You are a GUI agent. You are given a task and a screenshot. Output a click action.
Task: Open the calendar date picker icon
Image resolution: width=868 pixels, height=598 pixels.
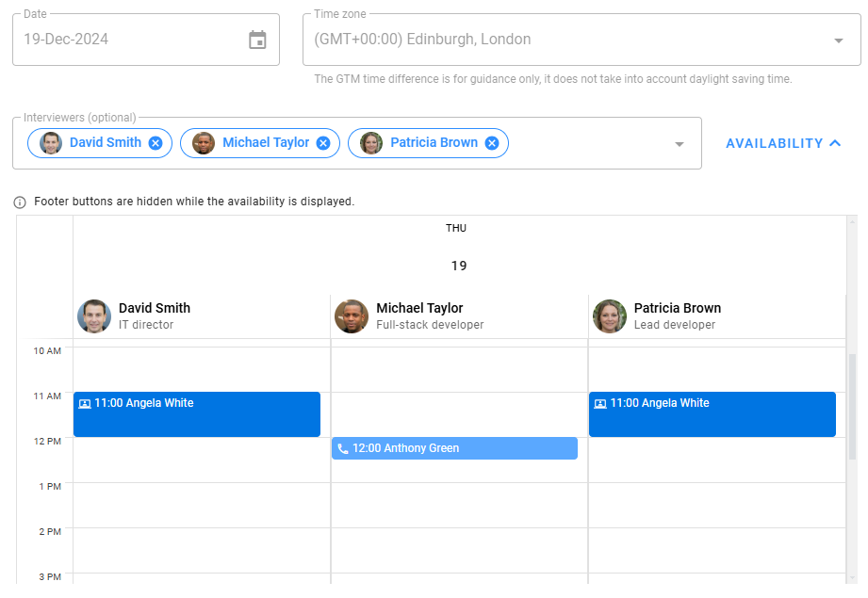pos(257,40)
